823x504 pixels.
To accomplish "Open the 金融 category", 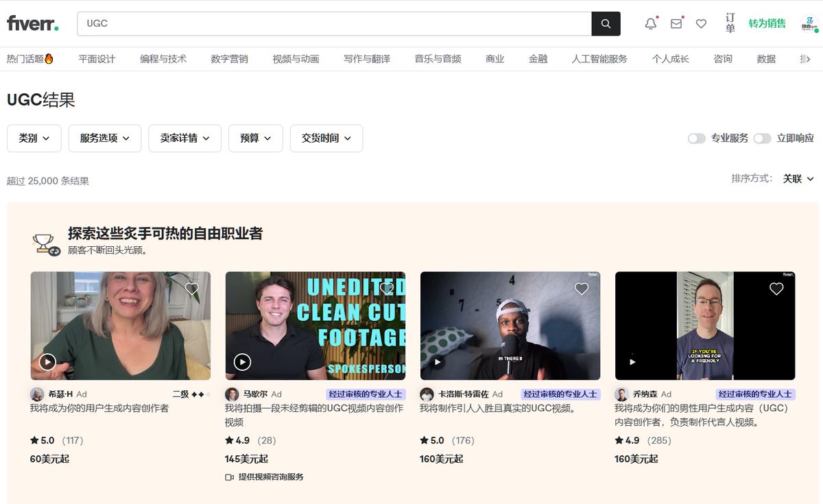I will pyautogui.click(x=538, y=59).
